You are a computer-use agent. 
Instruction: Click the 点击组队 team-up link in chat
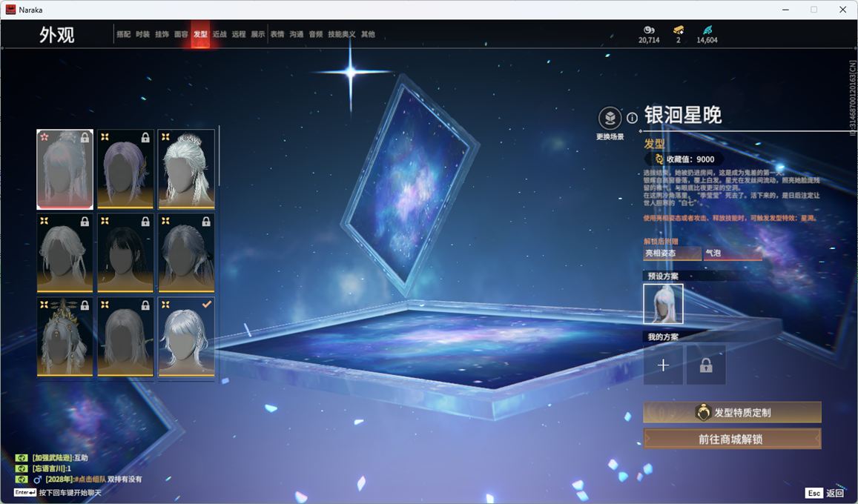coord(90,480)
